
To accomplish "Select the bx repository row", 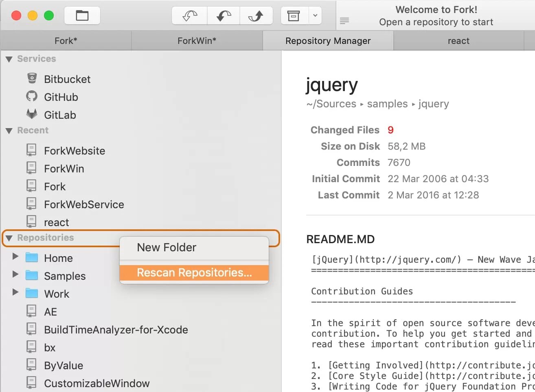I will [x=141, y=348].
